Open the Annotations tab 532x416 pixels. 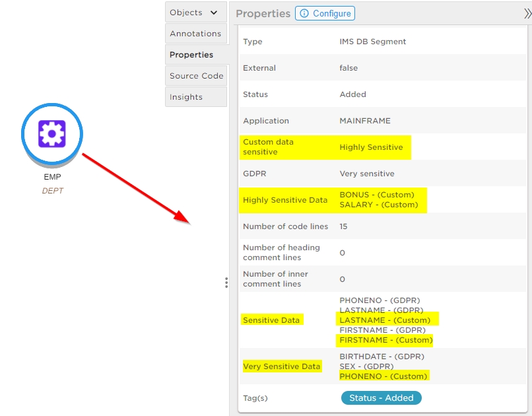tap(195, 34)
